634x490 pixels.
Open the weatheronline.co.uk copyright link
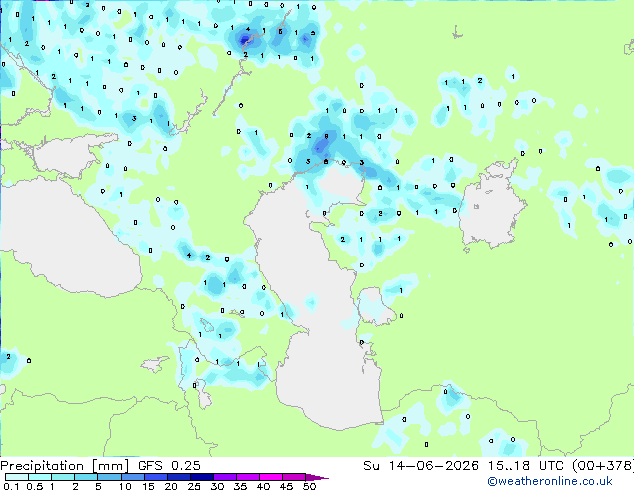(x=550, y=482)
